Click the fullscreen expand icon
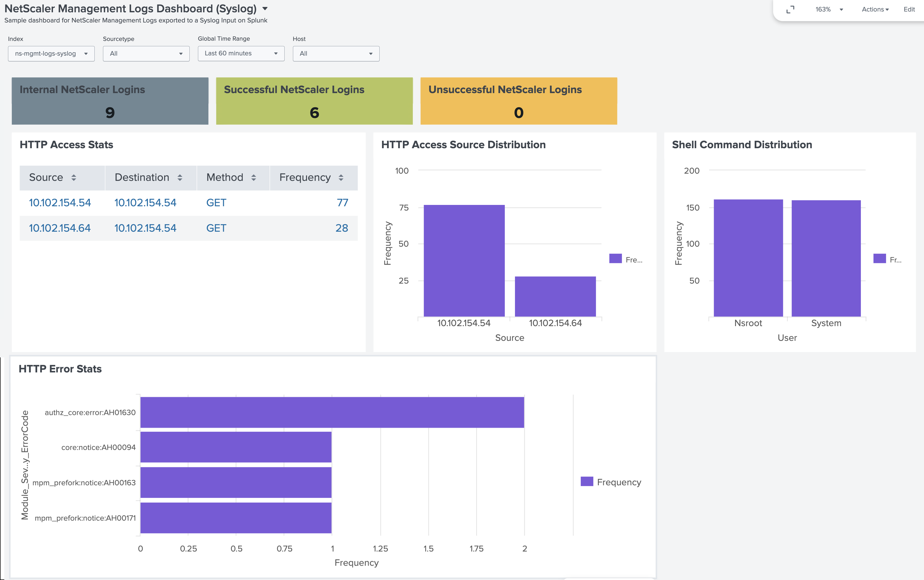 [x=790, y=10]
